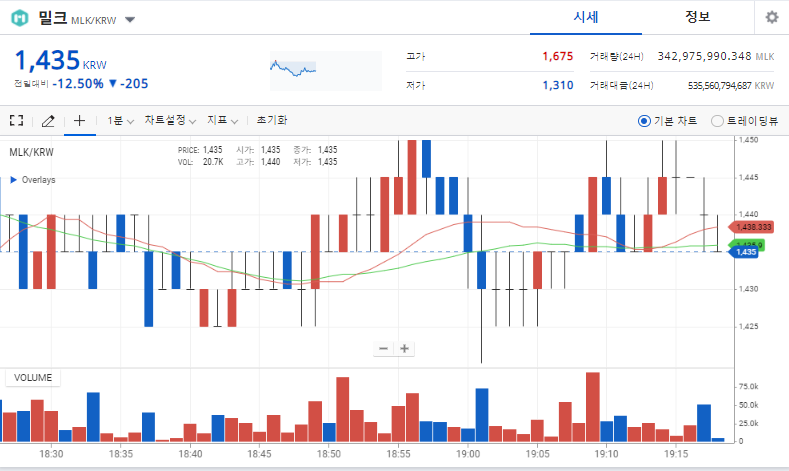Toggle fullscreen chart icon

coord(17,120)
